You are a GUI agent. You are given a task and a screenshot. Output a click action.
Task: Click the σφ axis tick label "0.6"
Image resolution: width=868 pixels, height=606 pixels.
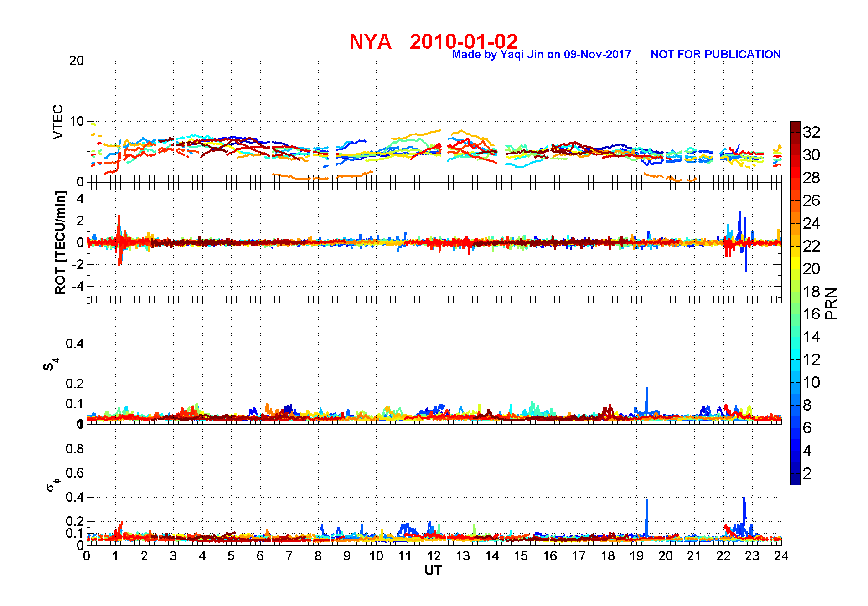tap(75, 473)
